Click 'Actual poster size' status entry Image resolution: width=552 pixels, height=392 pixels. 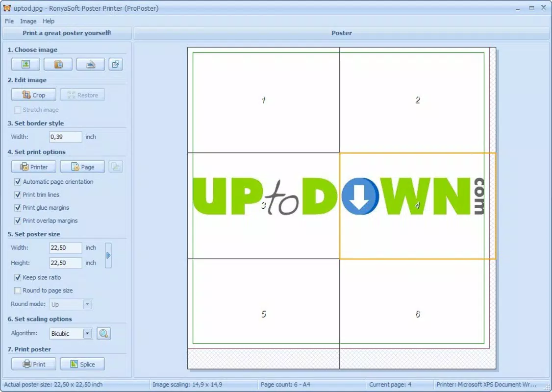click(x=53, y=385)
